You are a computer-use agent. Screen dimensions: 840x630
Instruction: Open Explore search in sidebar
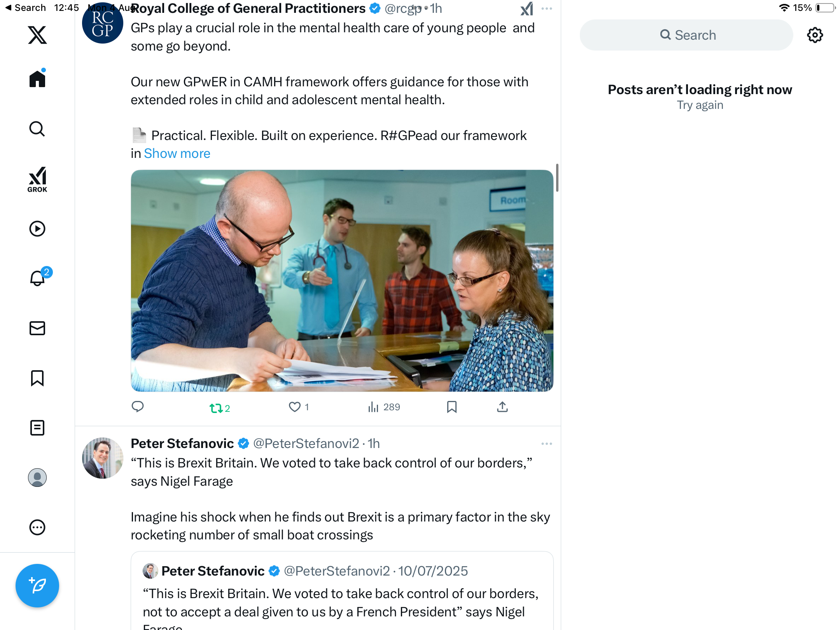pyautogui.click(x=37, y=129)
